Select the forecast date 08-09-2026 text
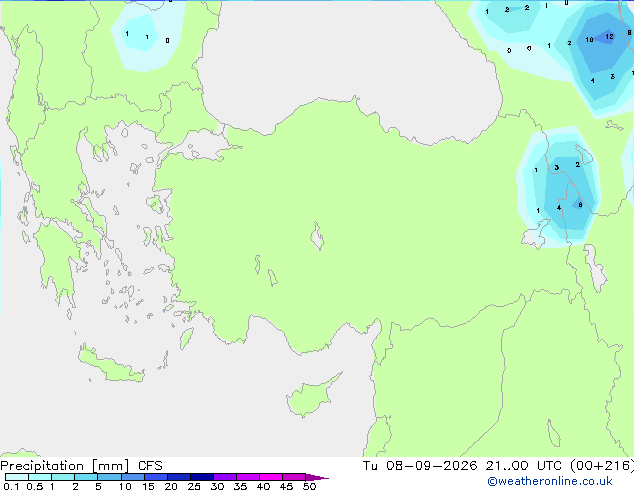 pyautogui.click(x=431, y=465)
